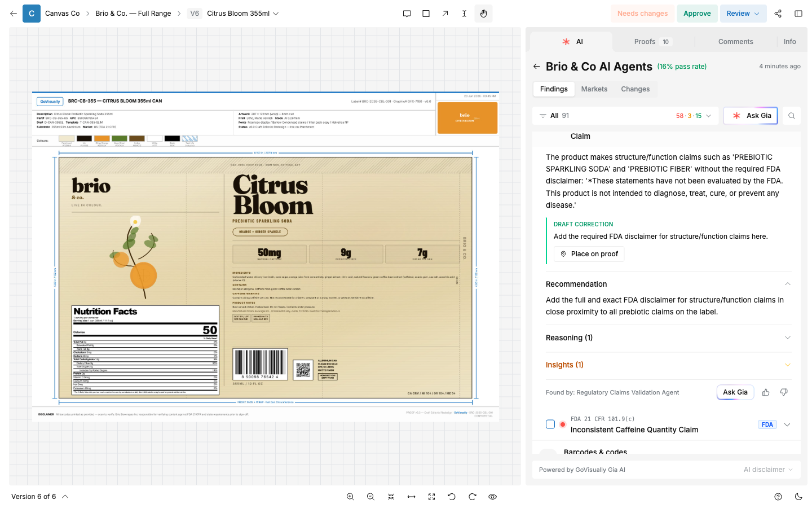This screenshot has height=508, width=812.
Task: Click Ask Gia beside the thumbs icons
Action: (735, 392)
